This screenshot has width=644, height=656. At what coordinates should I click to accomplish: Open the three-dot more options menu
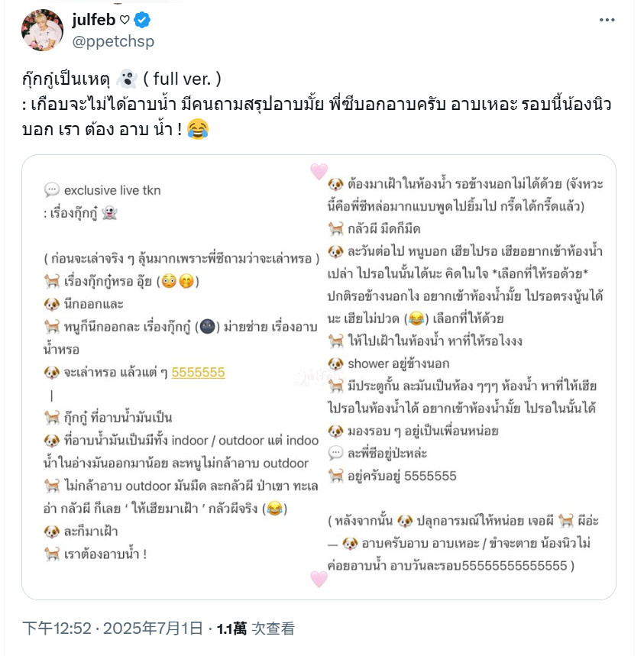pos(607,20)
